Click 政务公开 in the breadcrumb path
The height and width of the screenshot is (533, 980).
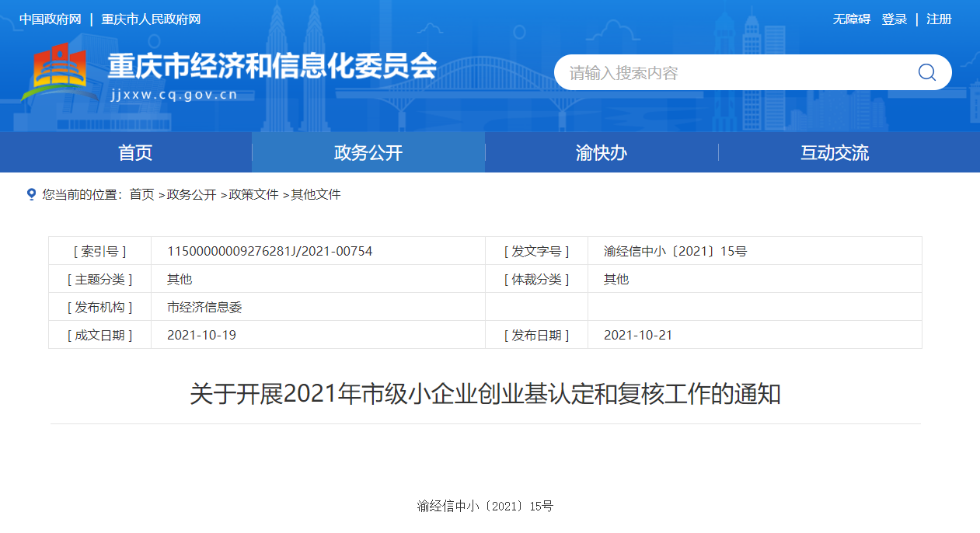[191, 195]
